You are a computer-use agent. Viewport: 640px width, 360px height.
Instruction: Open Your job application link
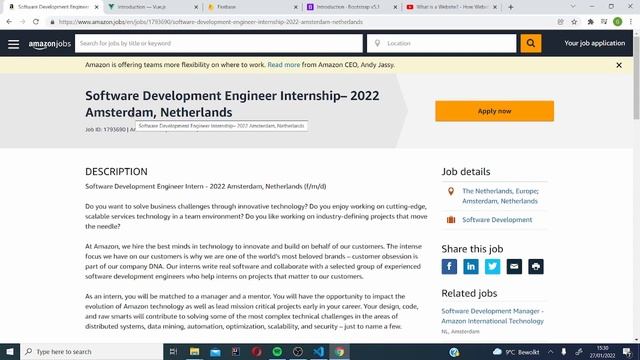point(594,43)
